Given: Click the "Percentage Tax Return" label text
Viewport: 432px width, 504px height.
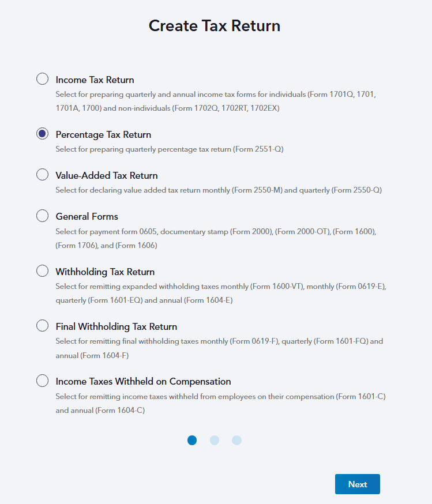Looking at the screenshot, I should point(103,134).
